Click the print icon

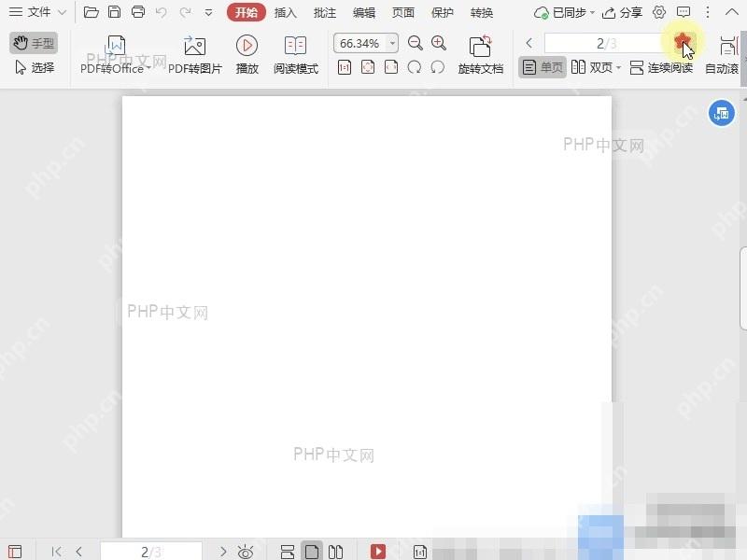pyautogui.click(x=138, y=12)
